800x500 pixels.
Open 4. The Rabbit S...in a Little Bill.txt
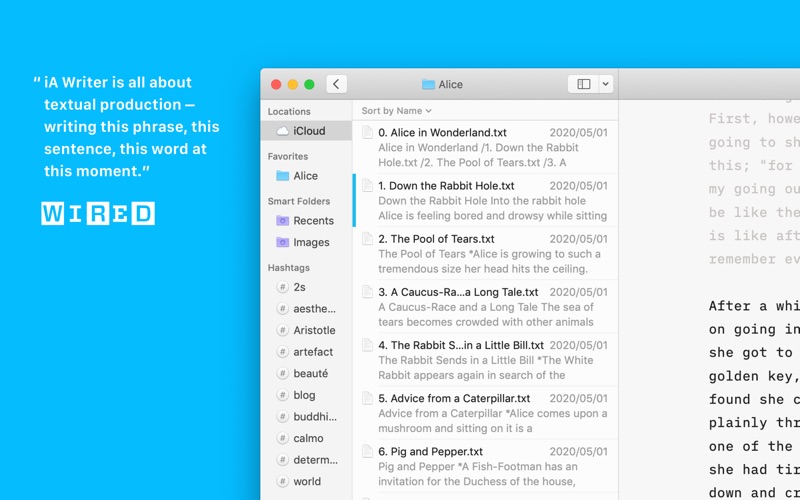pyautogui.click(x=485, y=360)
